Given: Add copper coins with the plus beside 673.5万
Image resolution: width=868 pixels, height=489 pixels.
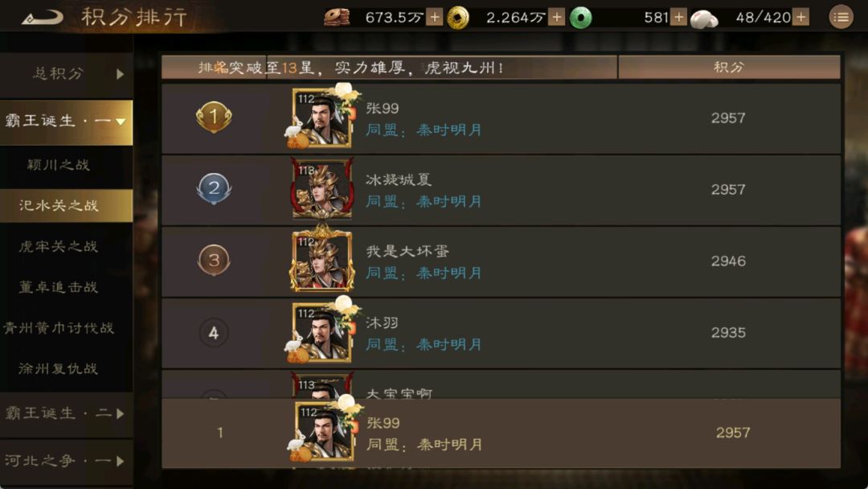Looking at the screenshot, I should tap(435, 18).
